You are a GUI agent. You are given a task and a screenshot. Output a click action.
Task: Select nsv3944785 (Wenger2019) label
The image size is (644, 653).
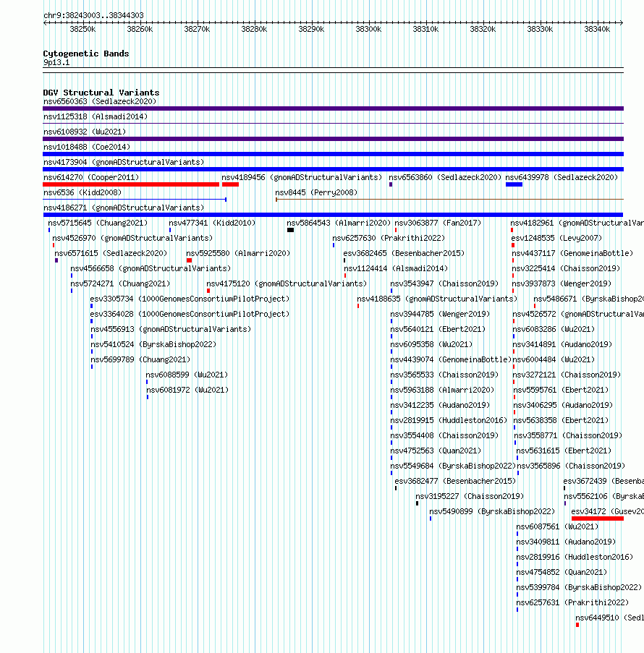click(x=440, y=315)
